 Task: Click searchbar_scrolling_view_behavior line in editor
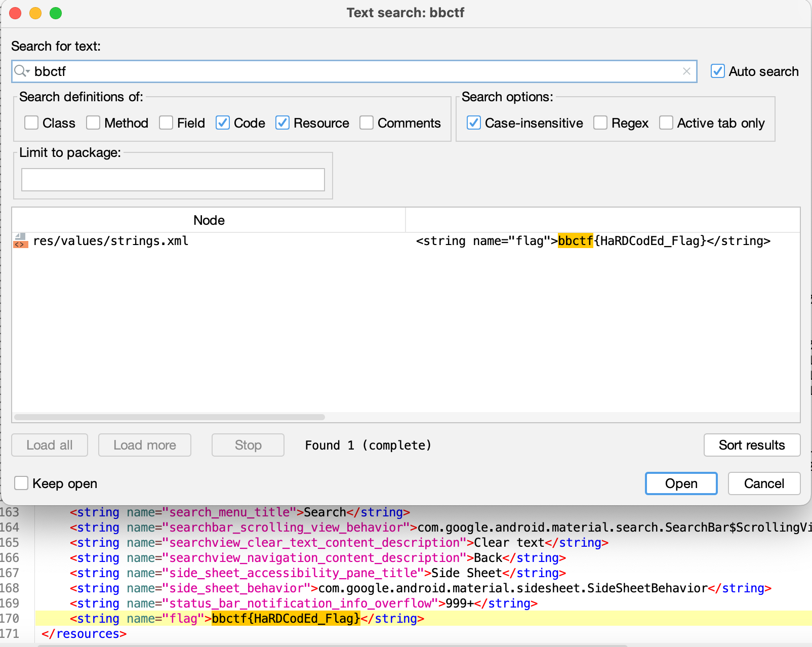[x=440, y=528]
